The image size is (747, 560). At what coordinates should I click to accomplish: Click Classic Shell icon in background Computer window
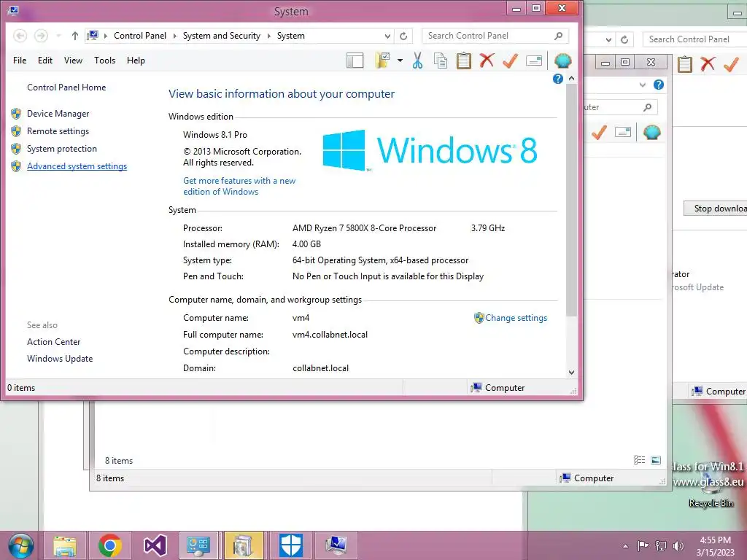(651, 132)
